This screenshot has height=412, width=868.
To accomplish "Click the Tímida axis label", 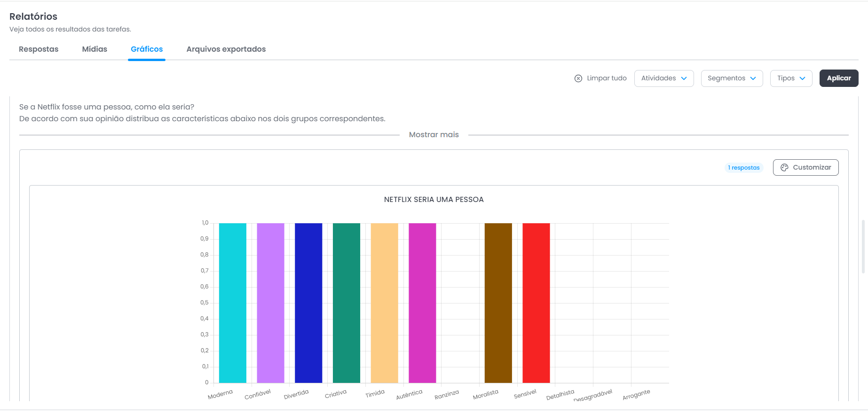I will click(x=375, y=394).
